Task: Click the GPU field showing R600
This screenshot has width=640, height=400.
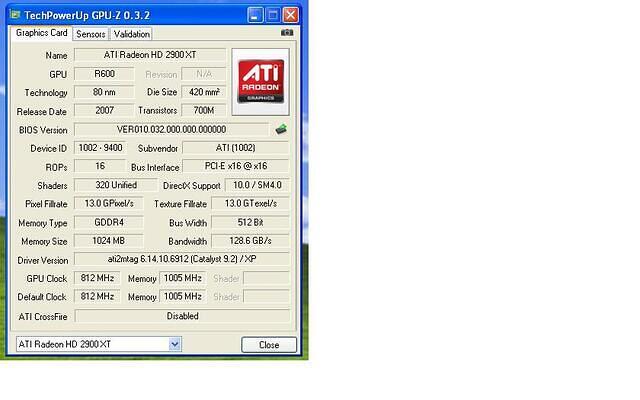Action: click(104, 74)
